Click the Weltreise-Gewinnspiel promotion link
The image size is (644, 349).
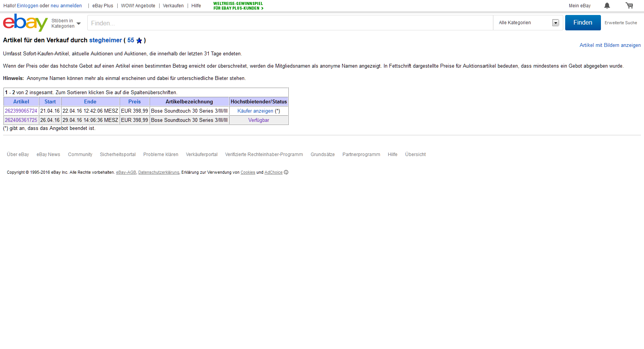pyautogui.click(x=238, y=6)
